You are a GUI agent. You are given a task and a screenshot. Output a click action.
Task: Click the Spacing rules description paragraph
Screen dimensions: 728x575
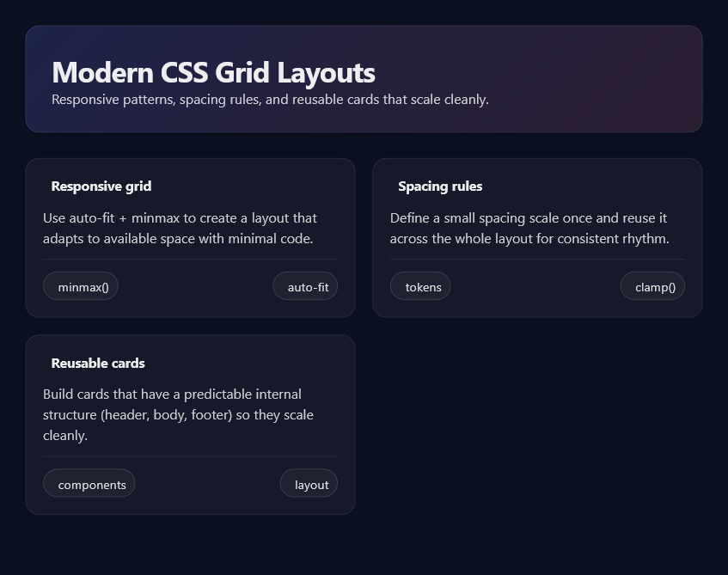click(529, 229)
